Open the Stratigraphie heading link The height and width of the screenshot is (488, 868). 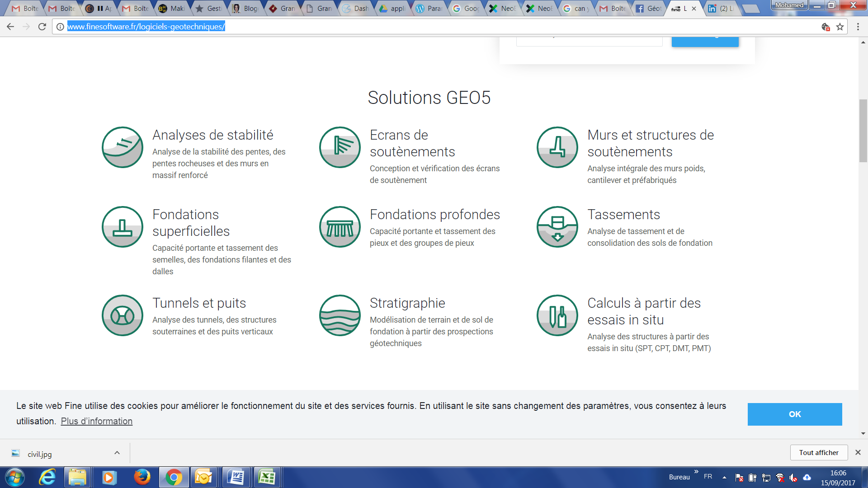tap(407, 303)
